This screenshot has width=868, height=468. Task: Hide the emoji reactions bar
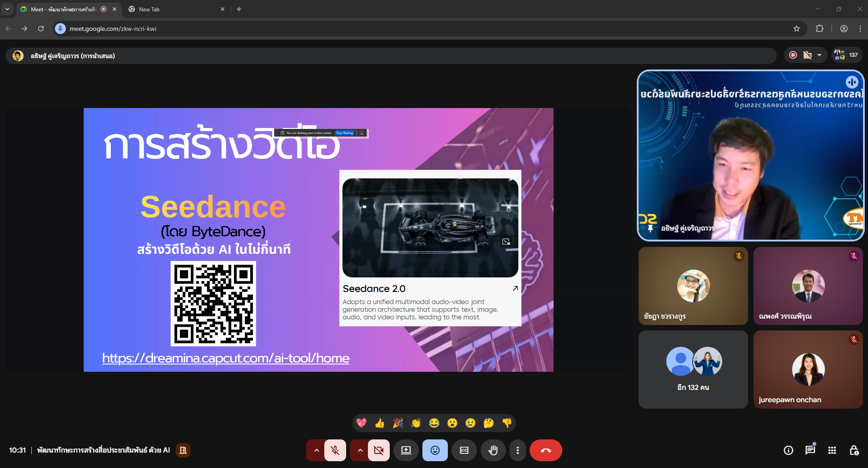point(435,450)
